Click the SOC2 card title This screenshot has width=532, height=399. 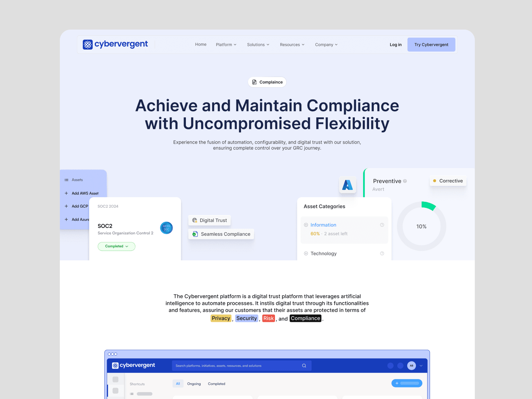pyautogui.click(x=105, y=226)
